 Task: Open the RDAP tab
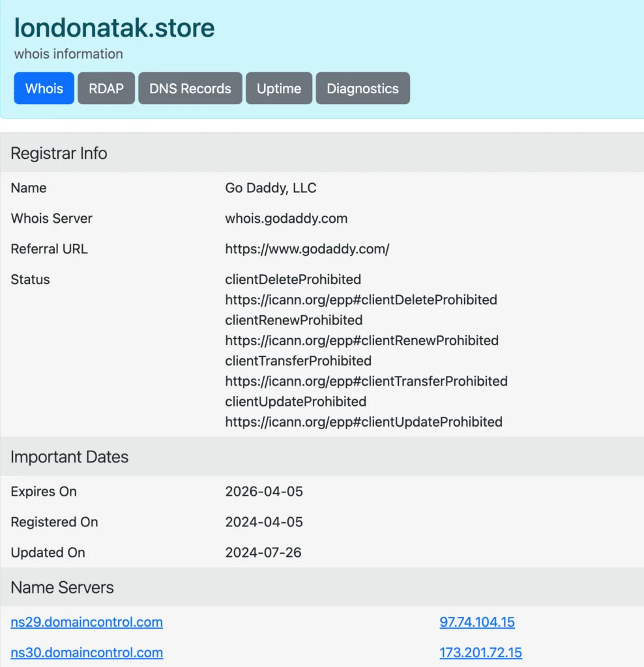106,88
